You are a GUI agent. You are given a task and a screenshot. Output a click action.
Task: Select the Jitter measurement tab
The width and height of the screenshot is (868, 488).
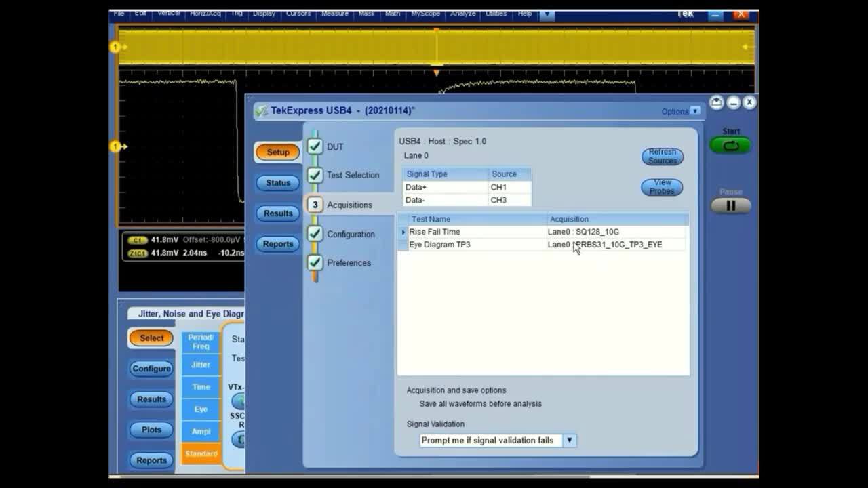click(201, 365)
